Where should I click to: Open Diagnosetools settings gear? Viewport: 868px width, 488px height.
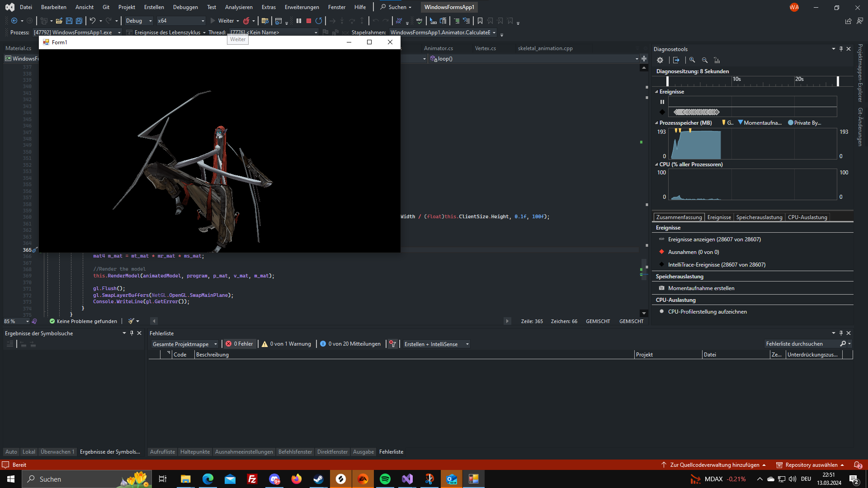pyautogui.click(x=660, y=60)
